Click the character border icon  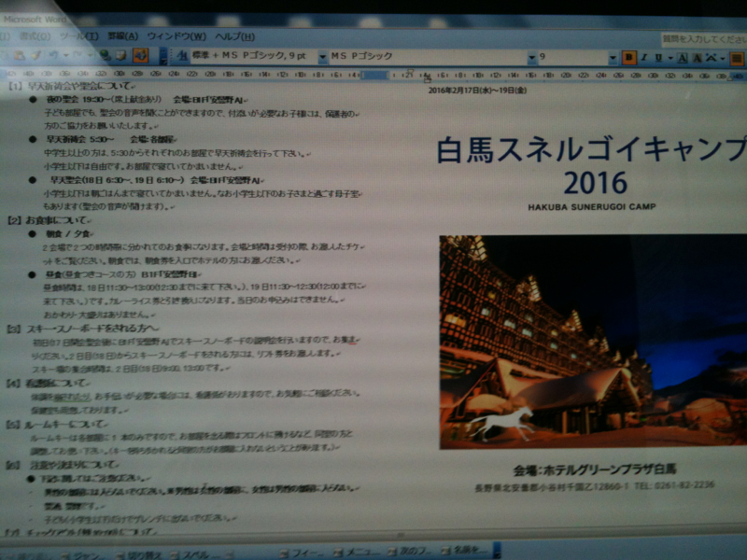[683, 58]
